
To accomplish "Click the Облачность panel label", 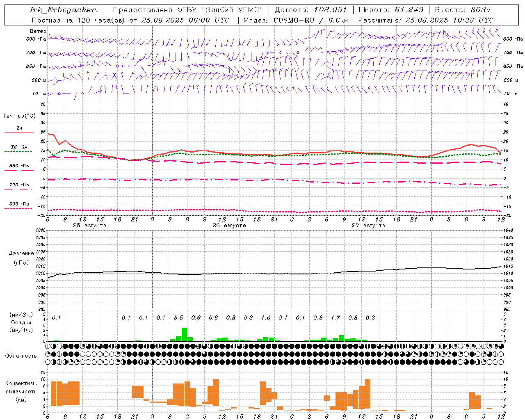I will tap(21, 356).
